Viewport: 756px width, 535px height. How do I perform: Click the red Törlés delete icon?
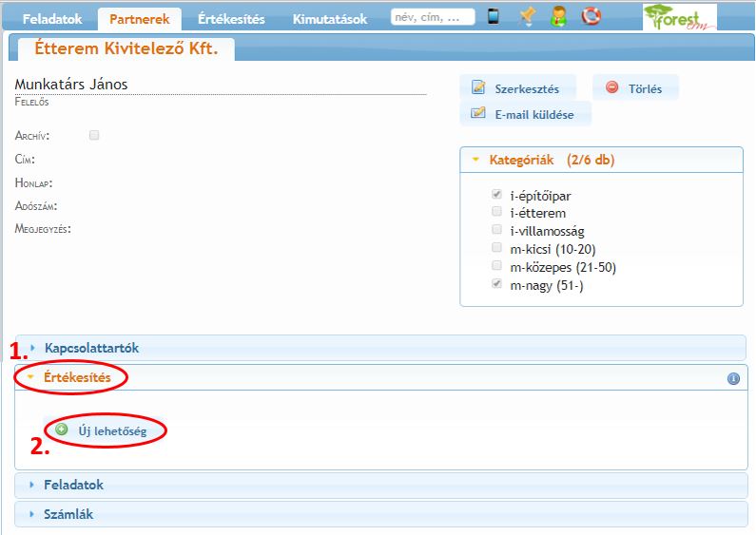click(x=611, y=88)
